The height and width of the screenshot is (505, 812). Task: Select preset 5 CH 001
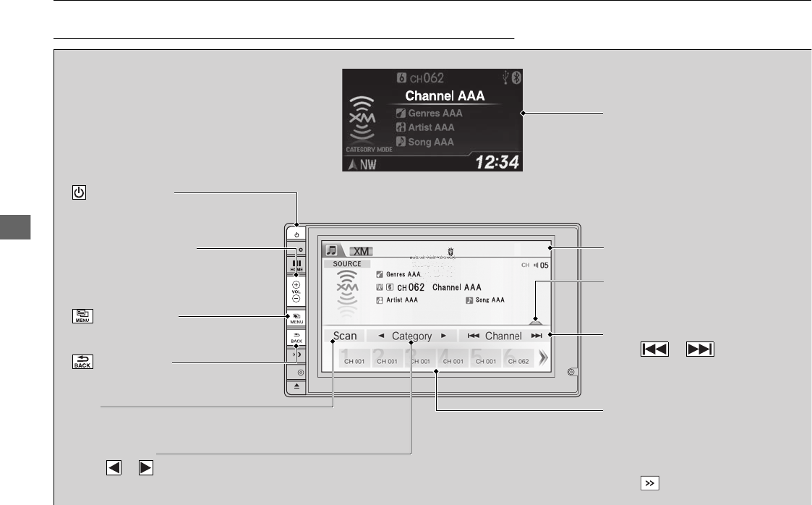[486, 358]
